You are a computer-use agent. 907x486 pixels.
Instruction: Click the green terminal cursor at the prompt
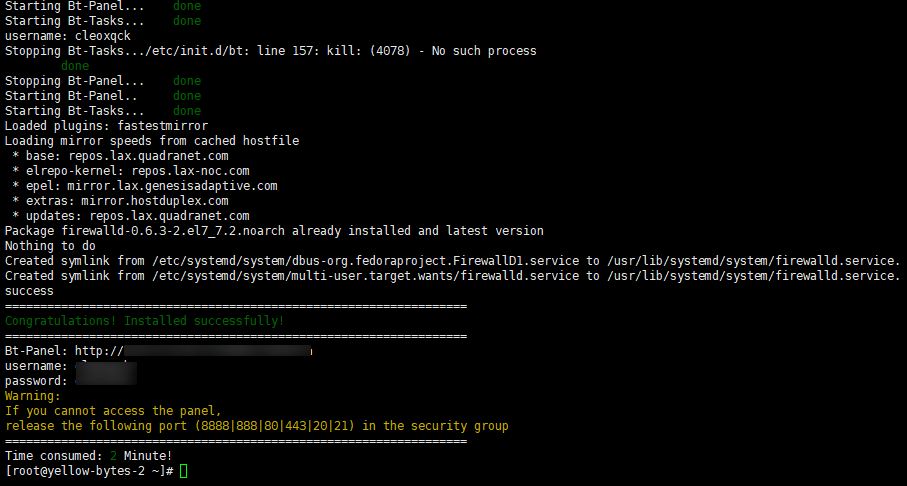(184, 471)
